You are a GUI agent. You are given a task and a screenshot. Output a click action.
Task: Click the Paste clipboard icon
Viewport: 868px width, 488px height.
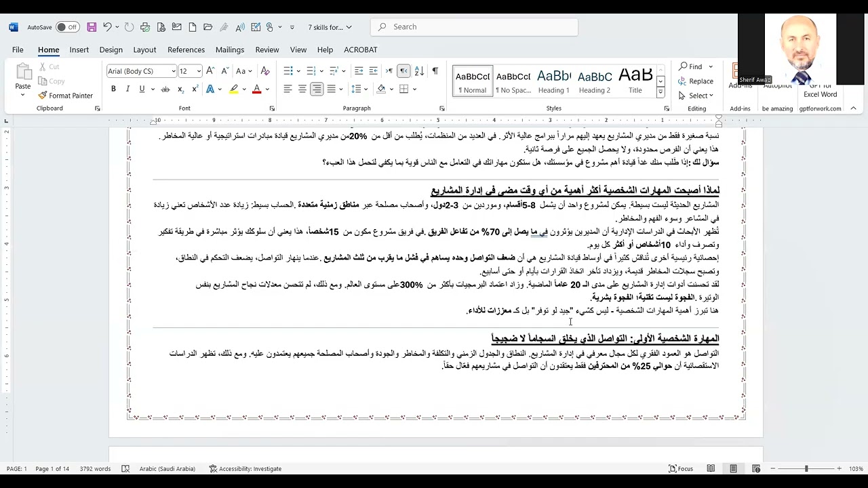[x=23, y=72]
